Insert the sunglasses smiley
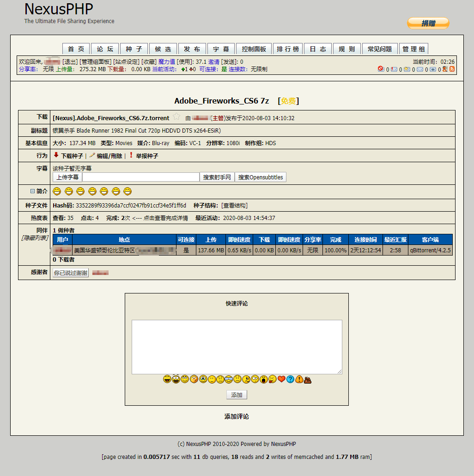 pyautogui.click(x=229, y=379)
